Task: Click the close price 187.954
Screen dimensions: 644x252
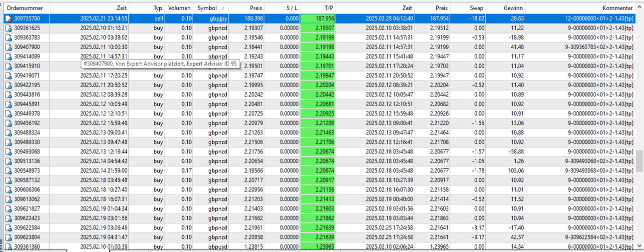Action: pyautogui.click(x=439, y=18)
